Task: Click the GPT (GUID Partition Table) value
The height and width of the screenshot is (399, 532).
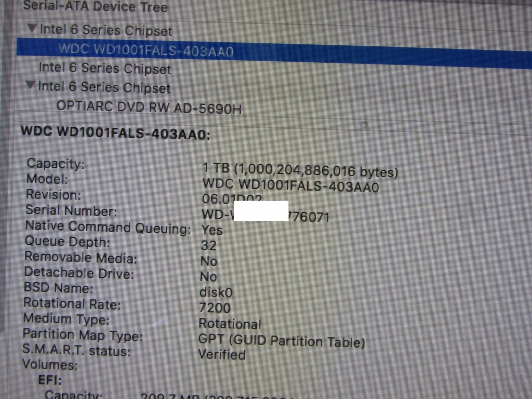Action: 281,341
